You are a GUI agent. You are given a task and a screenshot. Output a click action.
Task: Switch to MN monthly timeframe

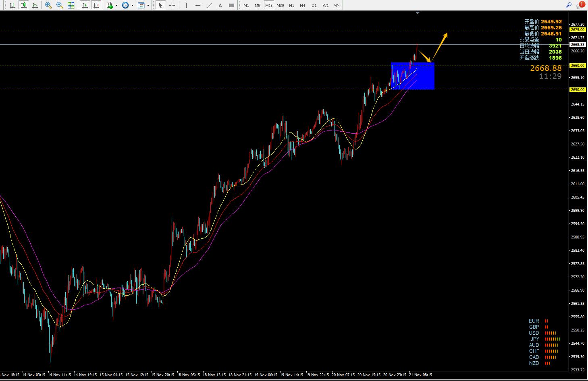point(336,5)
